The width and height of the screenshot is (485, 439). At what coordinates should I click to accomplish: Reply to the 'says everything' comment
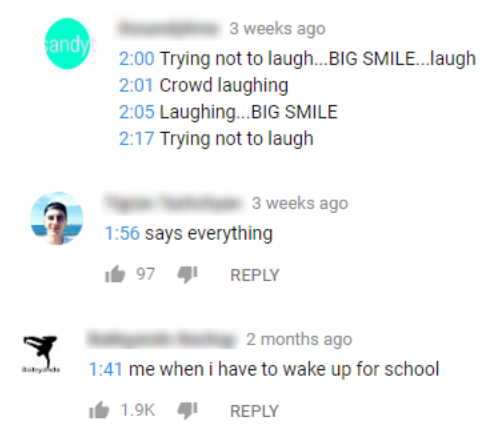[255, 275]
